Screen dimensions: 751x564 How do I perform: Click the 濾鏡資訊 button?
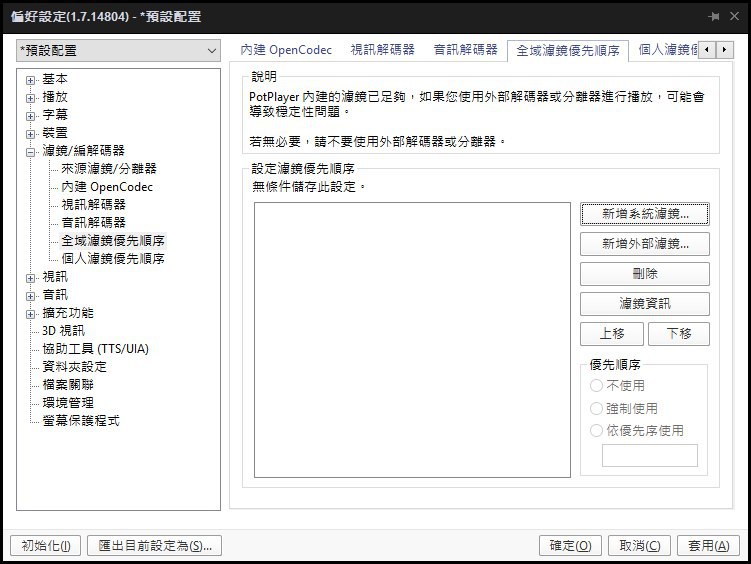click(645, 304)
